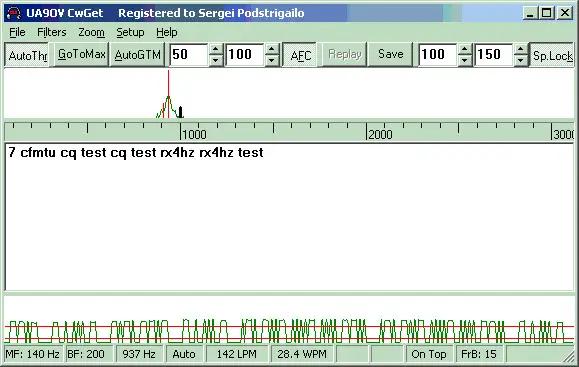Open the Filters menu
Image resolution: width=579 pixels, height=367 pixels.
52,32
